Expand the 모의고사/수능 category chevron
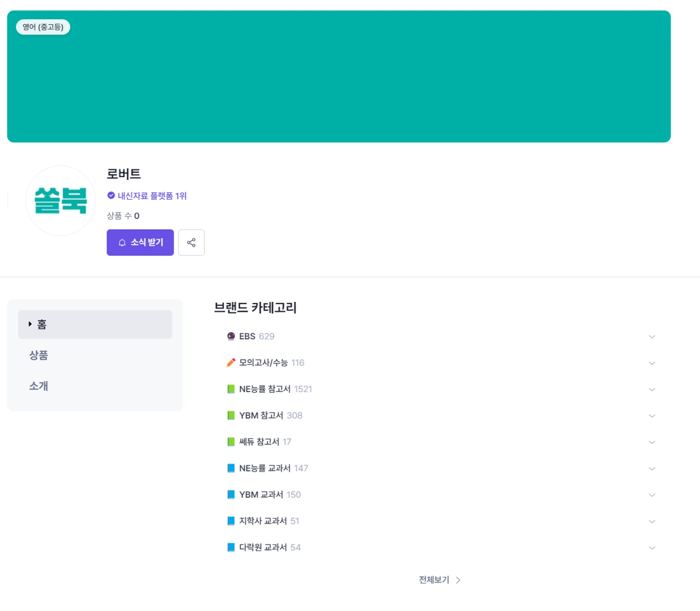This screenshot has width=700, height=611. pos(652,363)
